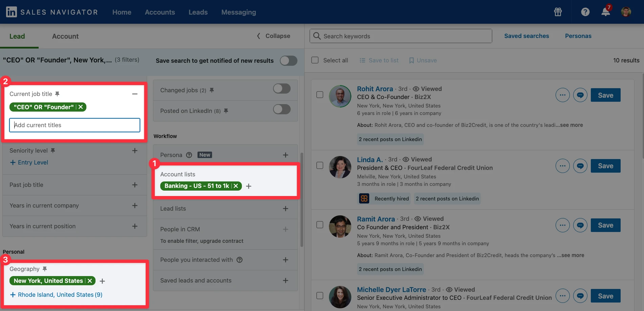
Task: Click the workflow filters panel scrollbar
Action: point(302,199)
